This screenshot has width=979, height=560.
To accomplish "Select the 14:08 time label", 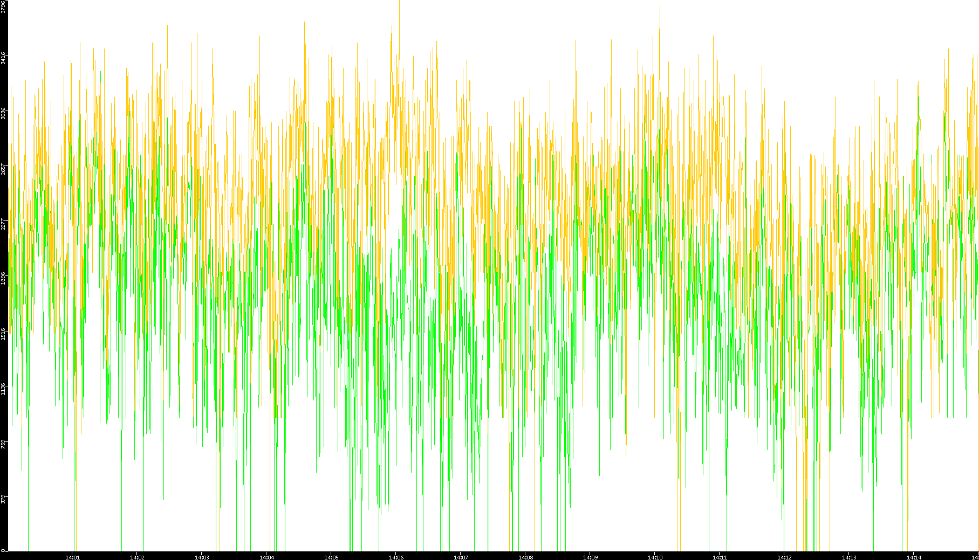I will [525, 557].
